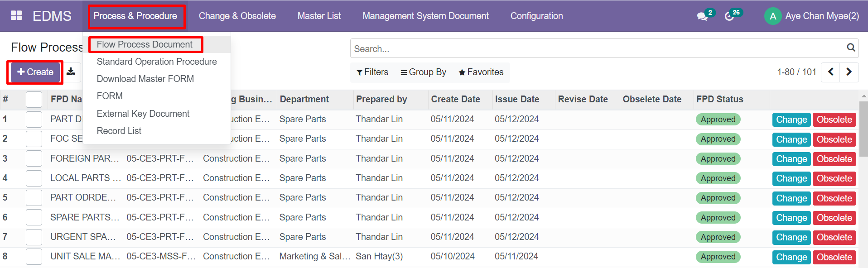Open the apps grid home menu icon
Screen dimensions: 868x268
[16, 15]
